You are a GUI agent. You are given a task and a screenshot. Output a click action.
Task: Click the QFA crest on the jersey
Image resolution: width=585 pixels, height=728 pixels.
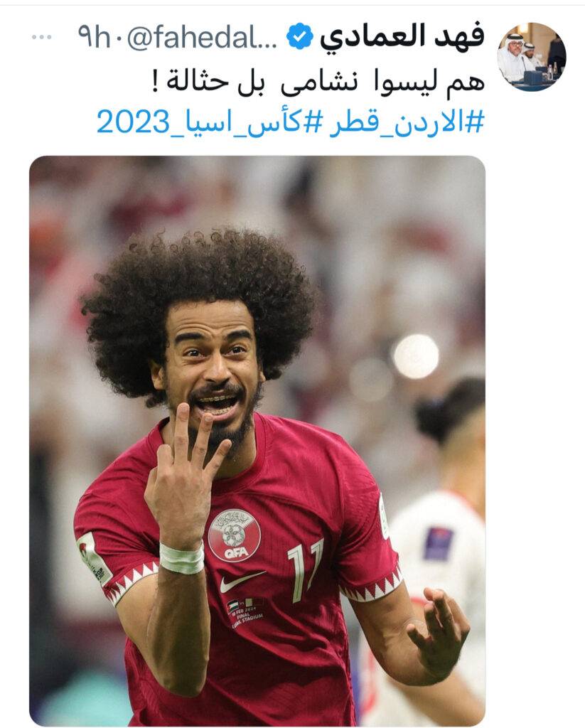pos(235,535)
